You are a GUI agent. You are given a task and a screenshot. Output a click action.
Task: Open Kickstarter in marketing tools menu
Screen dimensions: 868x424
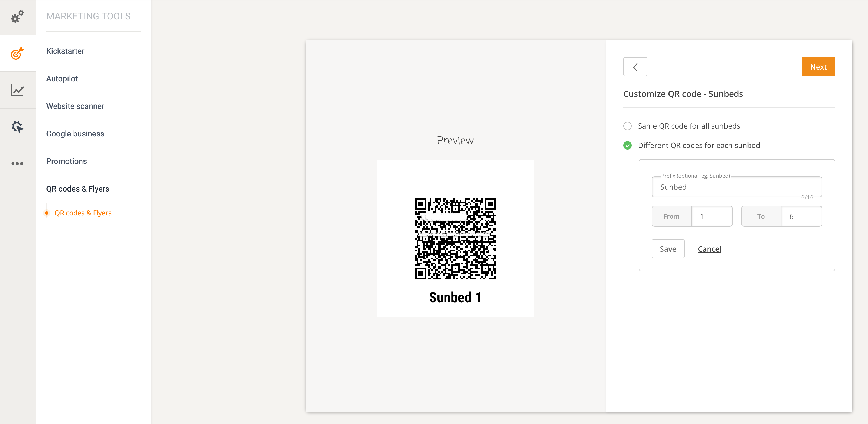click(65, 51)
